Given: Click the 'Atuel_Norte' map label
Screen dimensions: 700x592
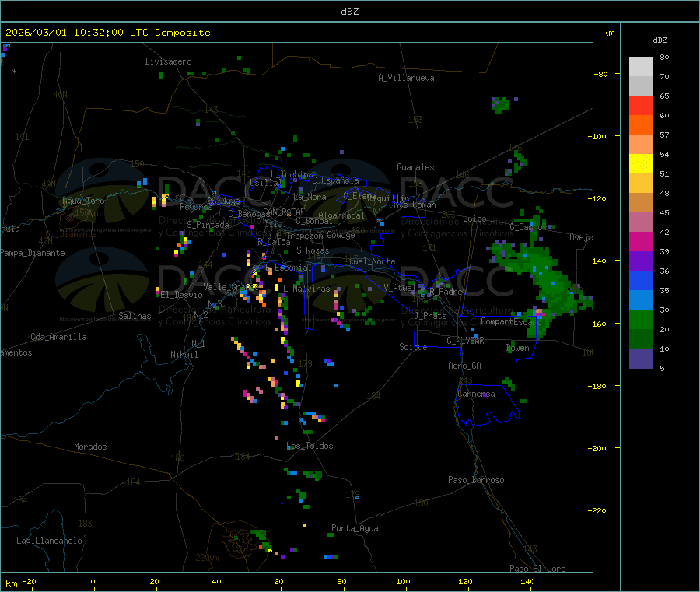Looking at the screenshot, I should [369, 261].
